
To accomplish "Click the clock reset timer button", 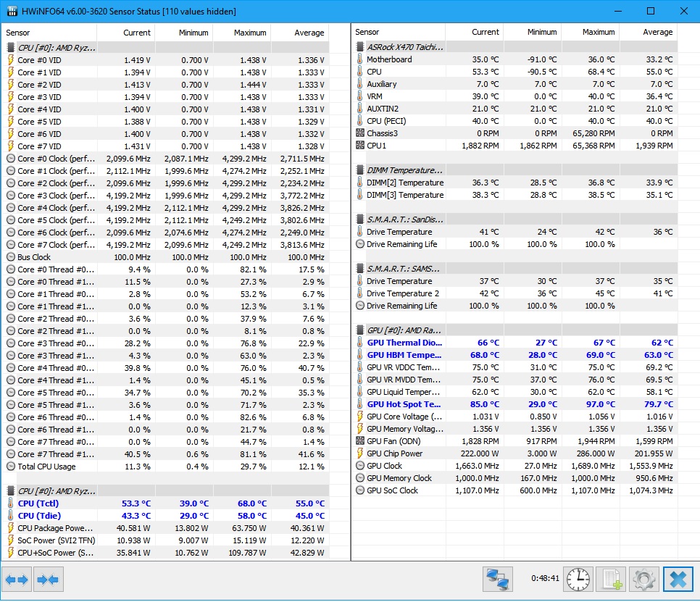I will point(578,580).
